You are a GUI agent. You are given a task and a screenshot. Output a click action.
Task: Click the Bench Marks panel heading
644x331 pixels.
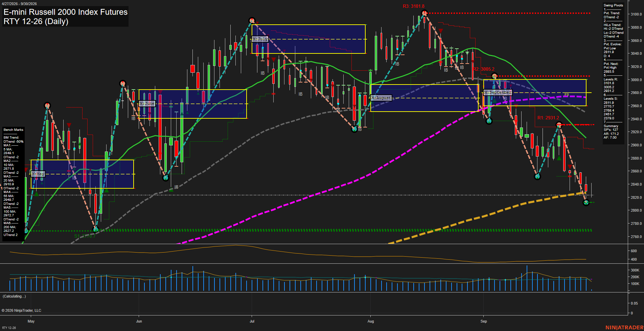[14, 130]
